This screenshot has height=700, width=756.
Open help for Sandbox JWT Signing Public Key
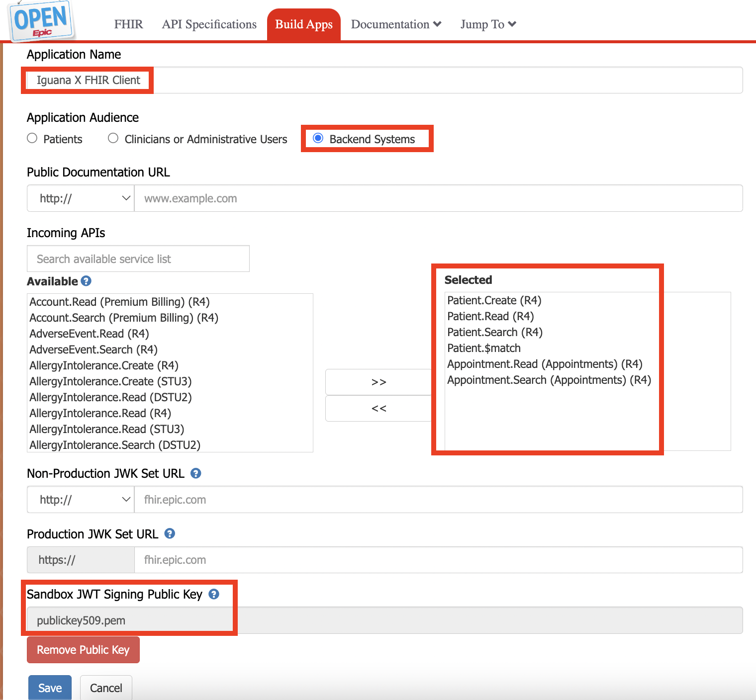coord(214,594)
